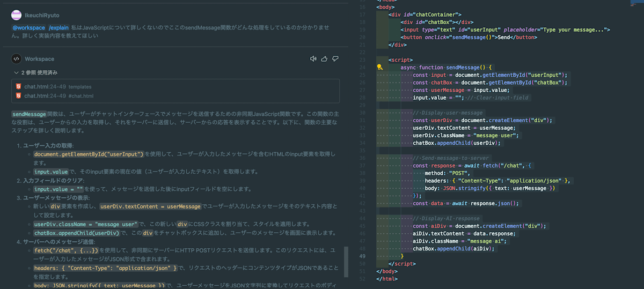Click the chat panel vertical scrollbar

(x=346, y=263)
